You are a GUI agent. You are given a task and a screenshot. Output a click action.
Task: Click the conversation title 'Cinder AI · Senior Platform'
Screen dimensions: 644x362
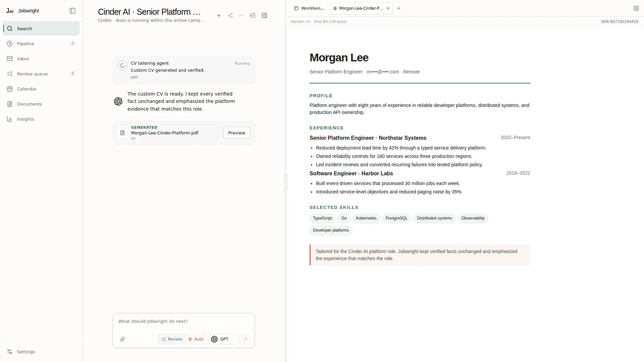149,12
